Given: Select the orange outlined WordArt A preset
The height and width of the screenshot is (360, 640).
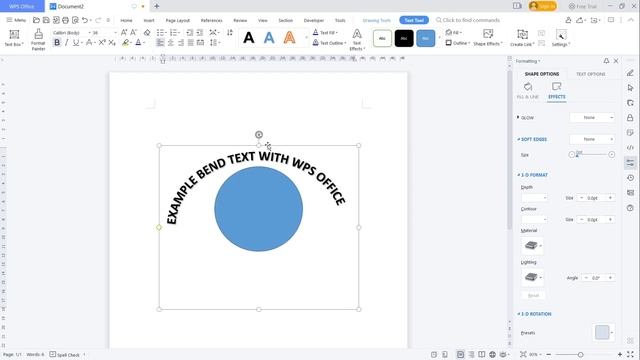Looking at the screenshot, I should [289, 38].
